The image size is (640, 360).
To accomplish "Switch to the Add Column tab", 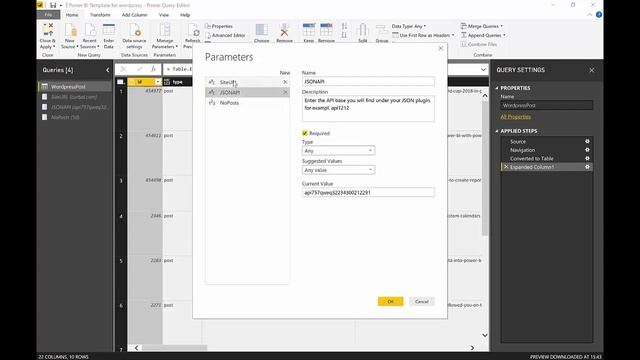I will 134,15.
